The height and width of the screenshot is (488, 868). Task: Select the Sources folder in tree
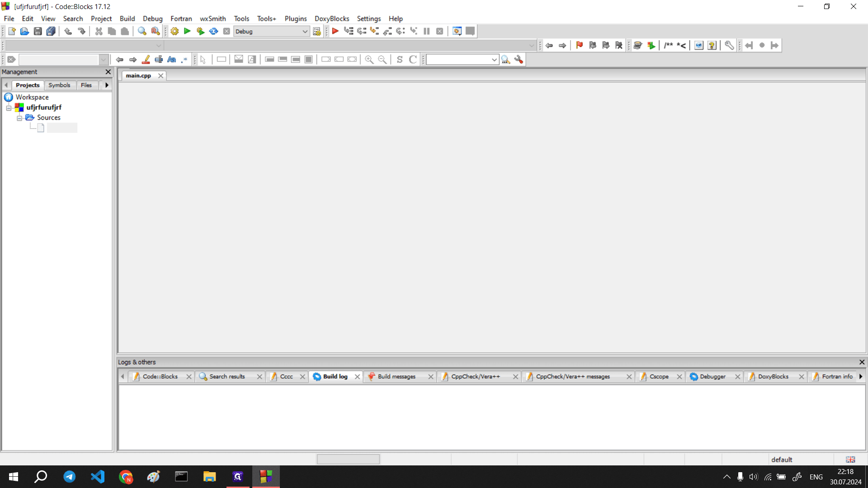coord(48,117)
